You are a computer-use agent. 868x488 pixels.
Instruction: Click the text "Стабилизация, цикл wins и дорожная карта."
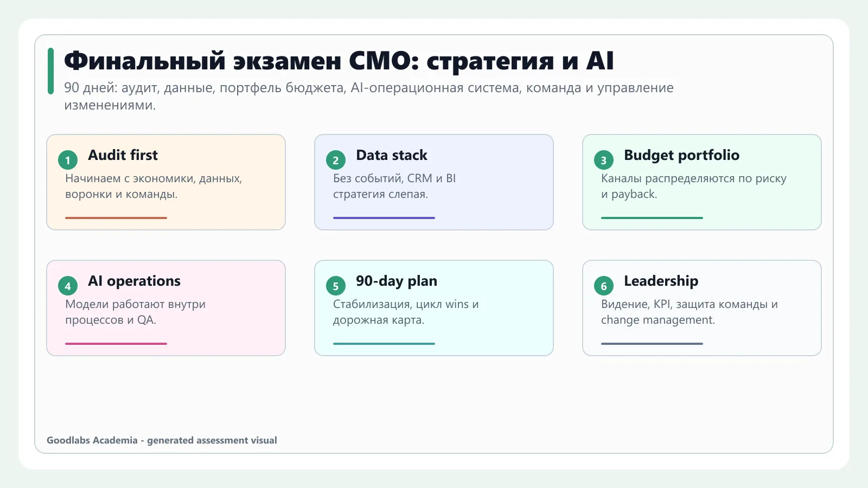click(406, 312)
